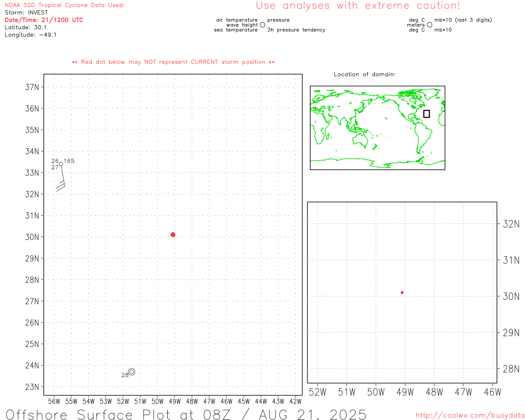Click the '30N' axis label on main map

(32, 237)
